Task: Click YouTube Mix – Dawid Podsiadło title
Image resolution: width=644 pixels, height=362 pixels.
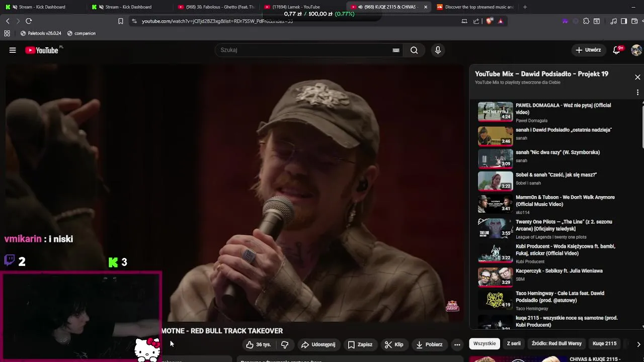Action: (x=541, y=74)
